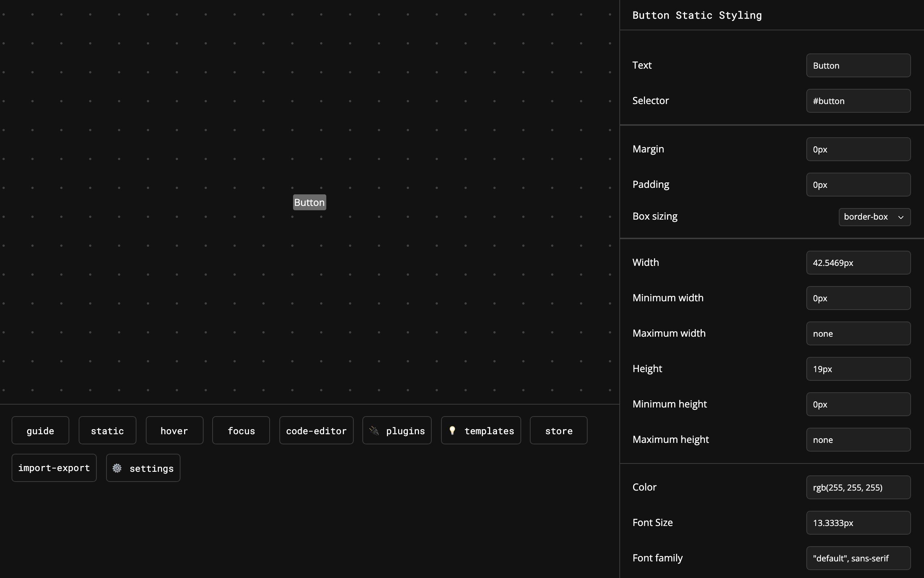
Task: Click the light bulb icon on templates
Action: tap(453, 431)
